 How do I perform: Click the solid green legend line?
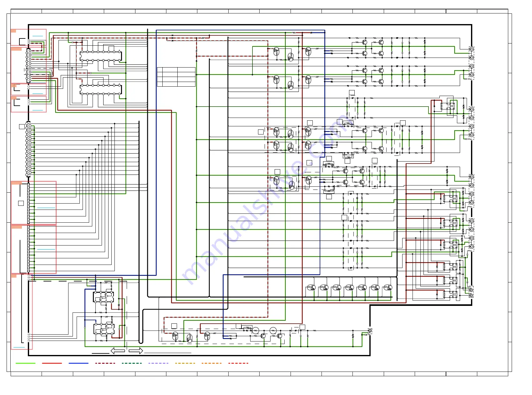point(26,363)
